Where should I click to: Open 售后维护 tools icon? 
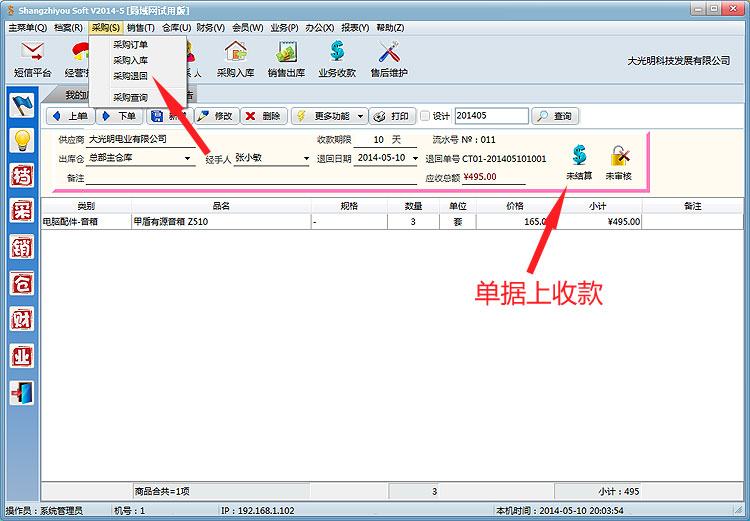[x=388, y=57]
